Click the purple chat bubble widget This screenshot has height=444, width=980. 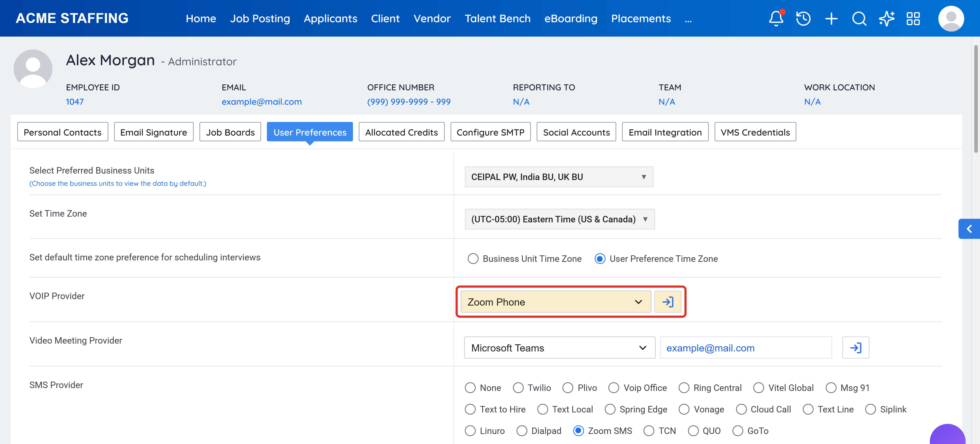coord(947,434)
